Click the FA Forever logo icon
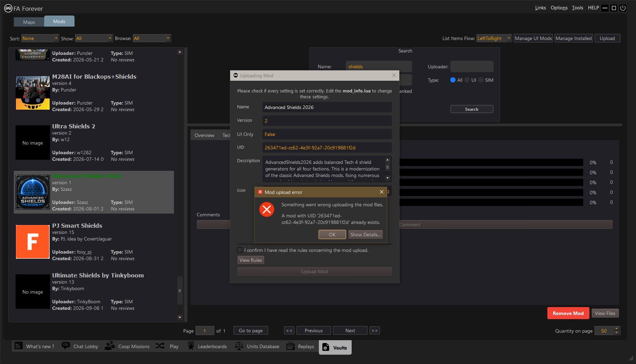 click(8, 8)
